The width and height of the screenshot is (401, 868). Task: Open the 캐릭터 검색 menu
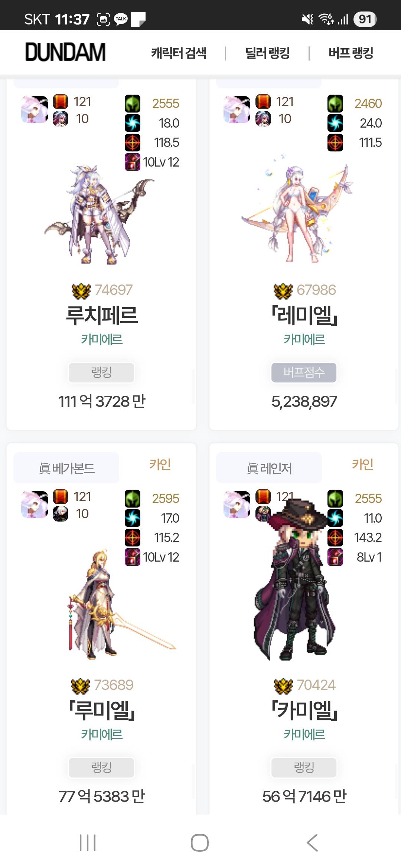pyautogui.click(x=179, y=53)
